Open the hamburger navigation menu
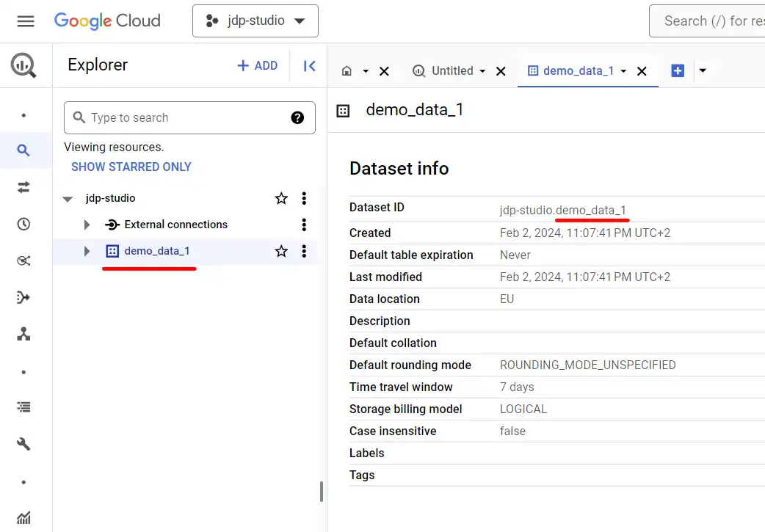The height and width of the screenshot is (532, 765). [26, 21]
